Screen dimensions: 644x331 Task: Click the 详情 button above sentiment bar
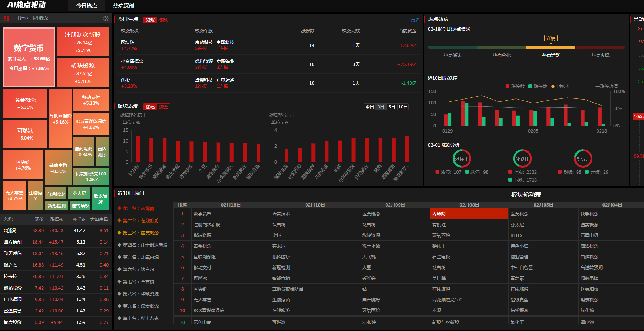coord(551,38)
